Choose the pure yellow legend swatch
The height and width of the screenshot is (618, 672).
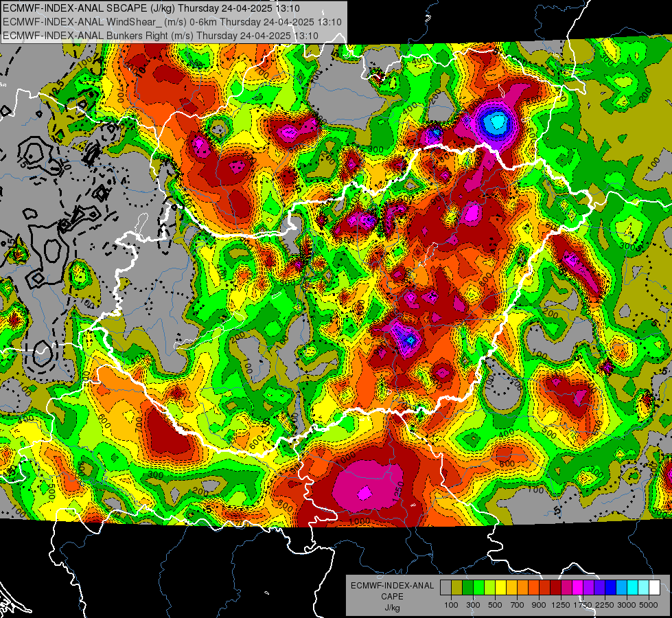[x=501, y=587]
